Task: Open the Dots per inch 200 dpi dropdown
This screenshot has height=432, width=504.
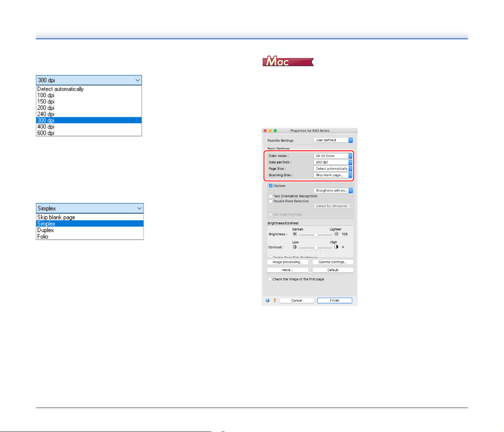Action: 333,162
